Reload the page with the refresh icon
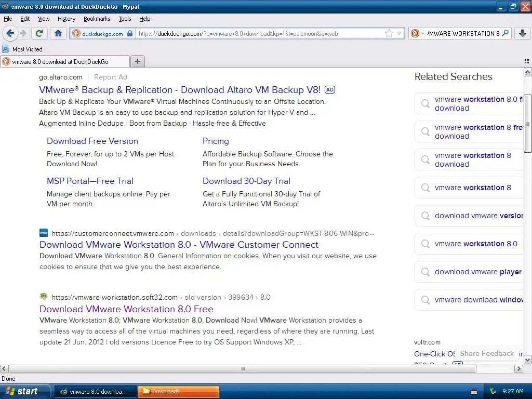 39,33
